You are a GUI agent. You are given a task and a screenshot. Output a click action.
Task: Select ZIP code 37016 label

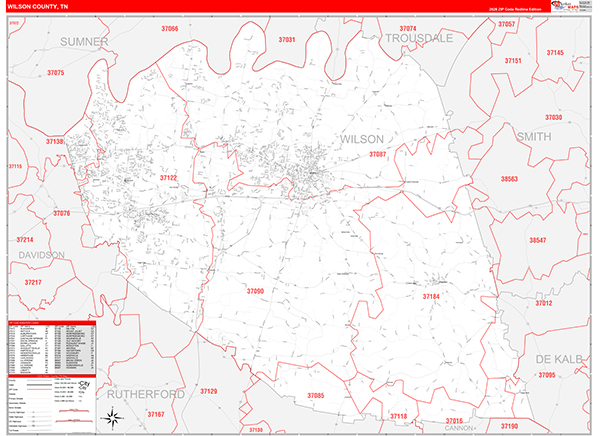tap(454, 421)
